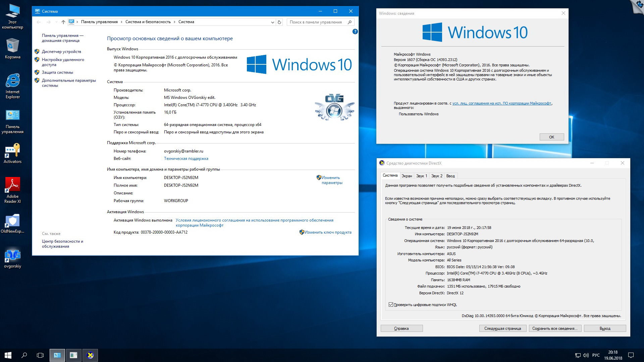644x362 pixels.
Task: Click the forward arrow in Система window
Action: click(x=49, y=22)
